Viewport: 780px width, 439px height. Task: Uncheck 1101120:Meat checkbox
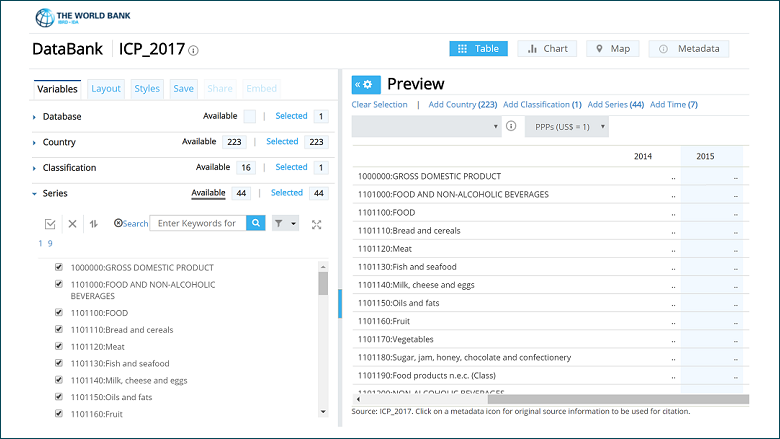click(x=59, y=346)
